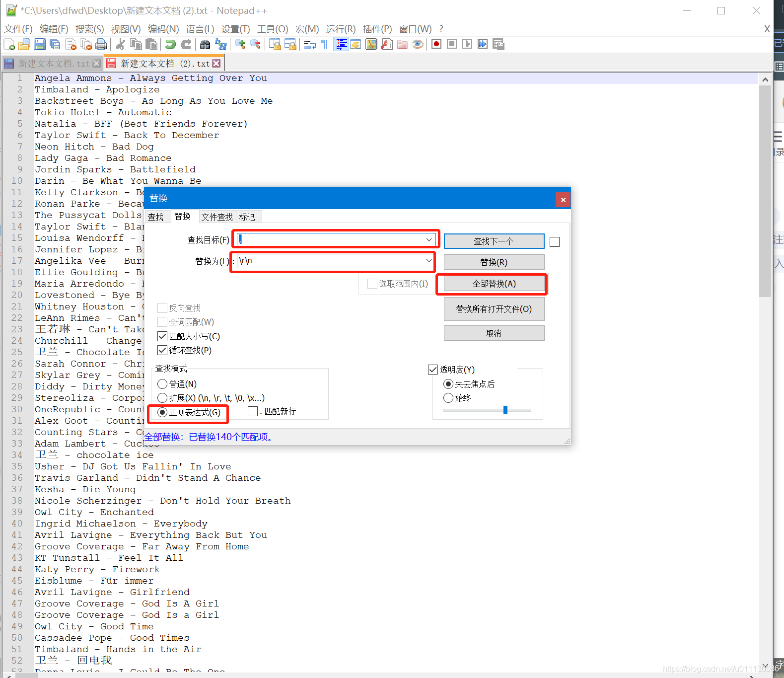Toggle the Word wrap toolbar icon
Screen dimensions: 784x678
point(309,44)
